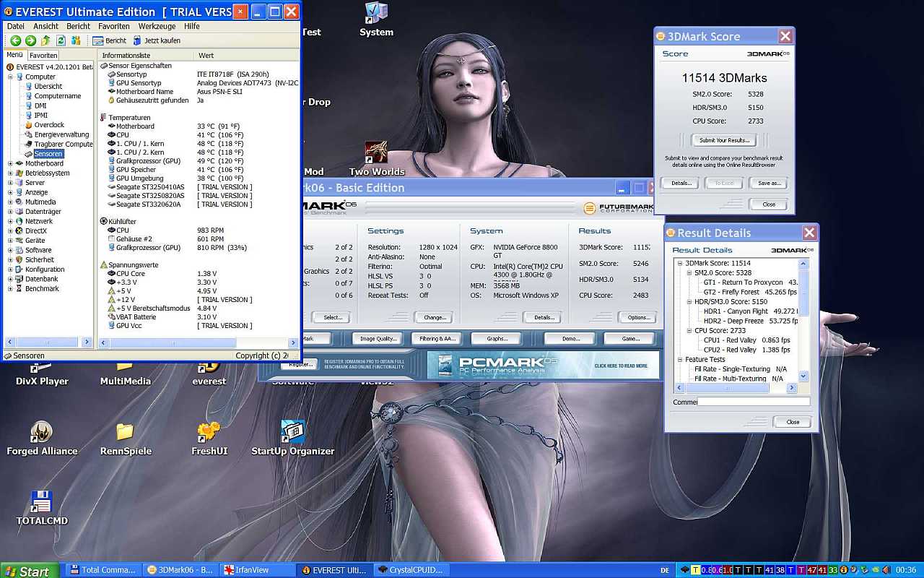
Task: Click the green Back arrow in EVEREST toolbar
Action: (x=16, y=40)
